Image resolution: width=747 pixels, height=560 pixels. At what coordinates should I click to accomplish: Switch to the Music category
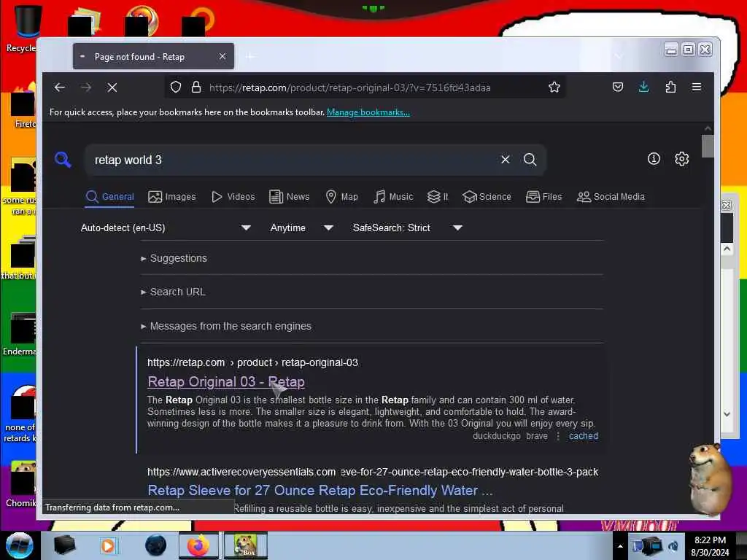(x=393, y=197)
